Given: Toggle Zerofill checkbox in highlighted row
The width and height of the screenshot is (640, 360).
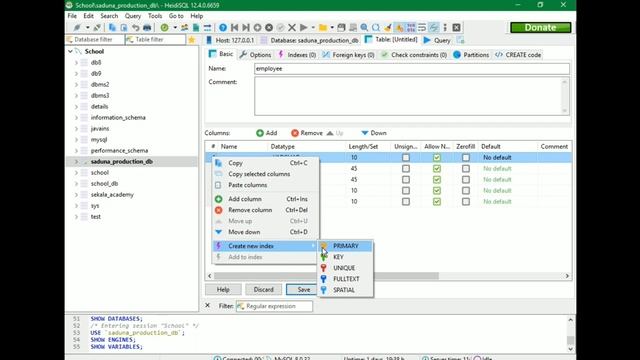Looking at the screenshot, I should pos(466,158).
